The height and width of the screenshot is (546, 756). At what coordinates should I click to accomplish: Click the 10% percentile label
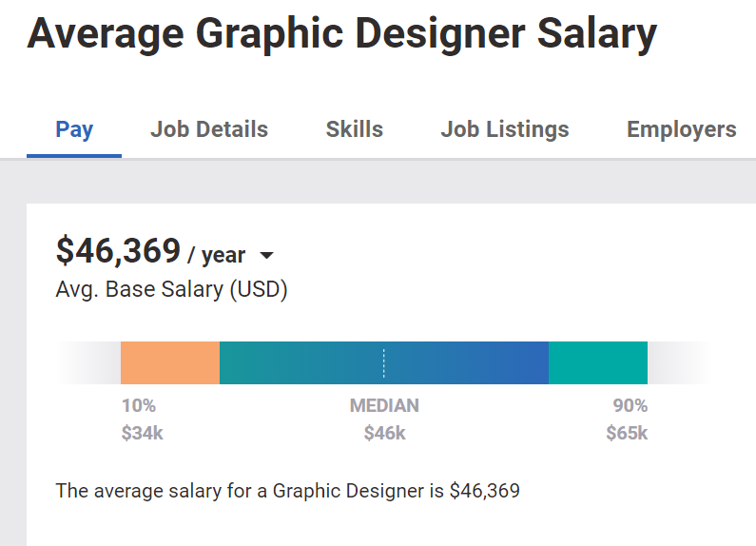(139, 405)
